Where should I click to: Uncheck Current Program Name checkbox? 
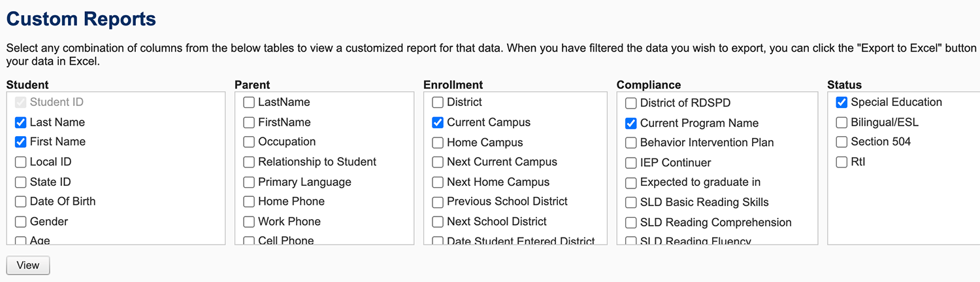click(x=631, y=123)
